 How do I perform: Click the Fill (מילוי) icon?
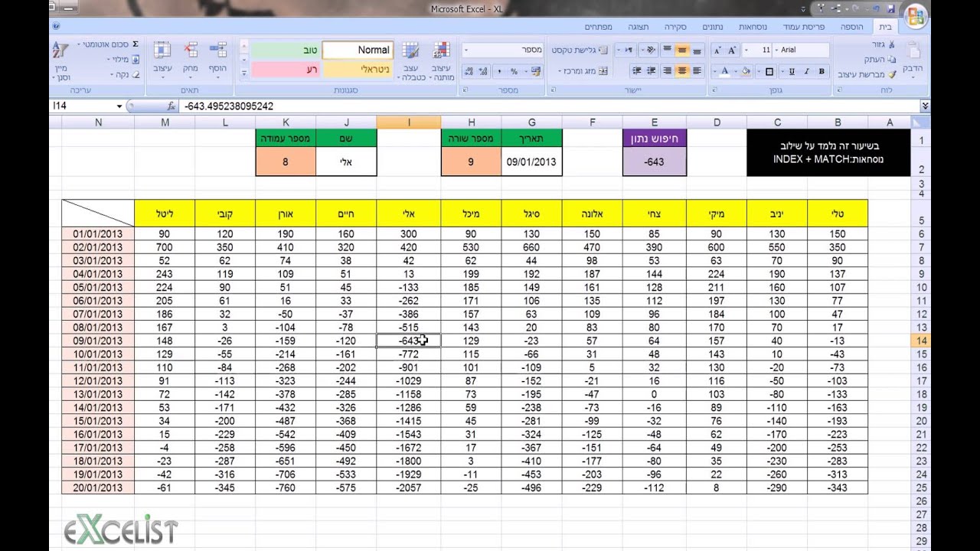click(x=136, y=60)
